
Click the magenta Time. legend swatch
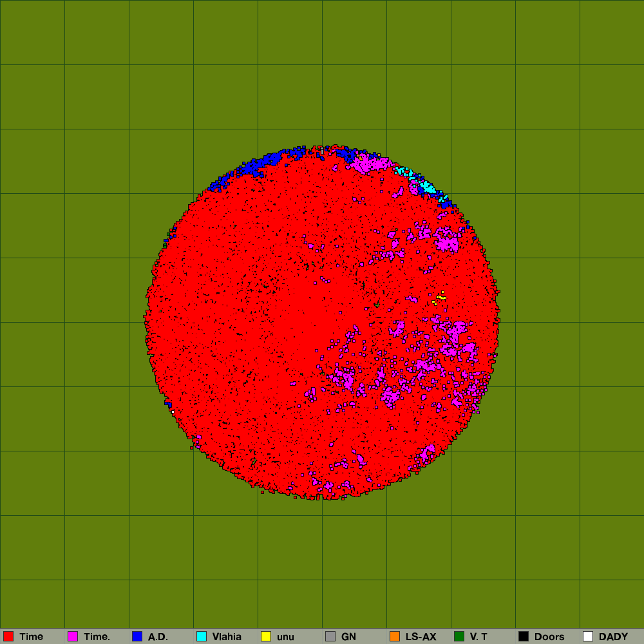click(x=73, y=636)
